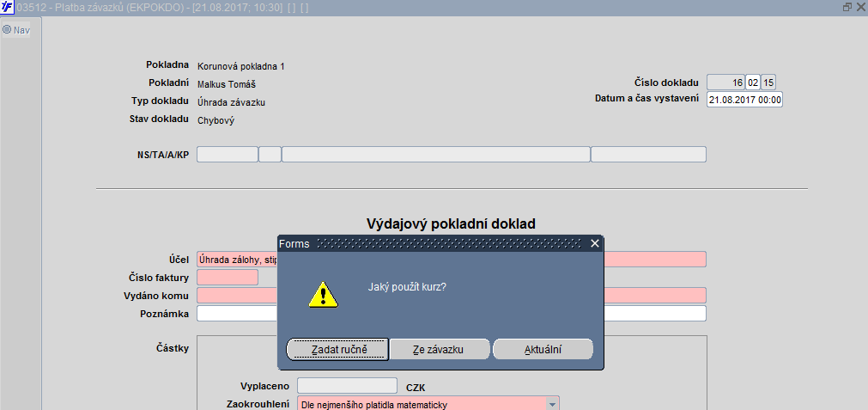Click the status text Chybový
Image resolution: width=868 pixels, height=410 pixels.
[215, 120]
